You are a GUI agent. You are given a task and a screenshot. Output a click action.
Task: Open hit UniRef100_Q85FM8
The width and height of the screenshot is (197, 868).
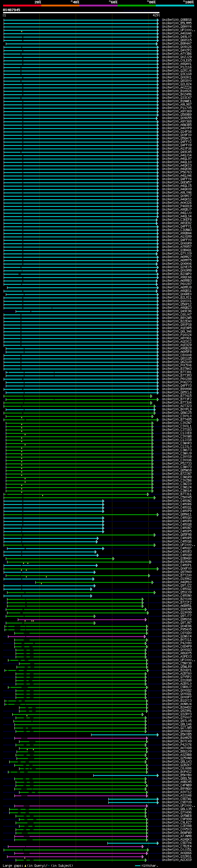coord(177,535)
